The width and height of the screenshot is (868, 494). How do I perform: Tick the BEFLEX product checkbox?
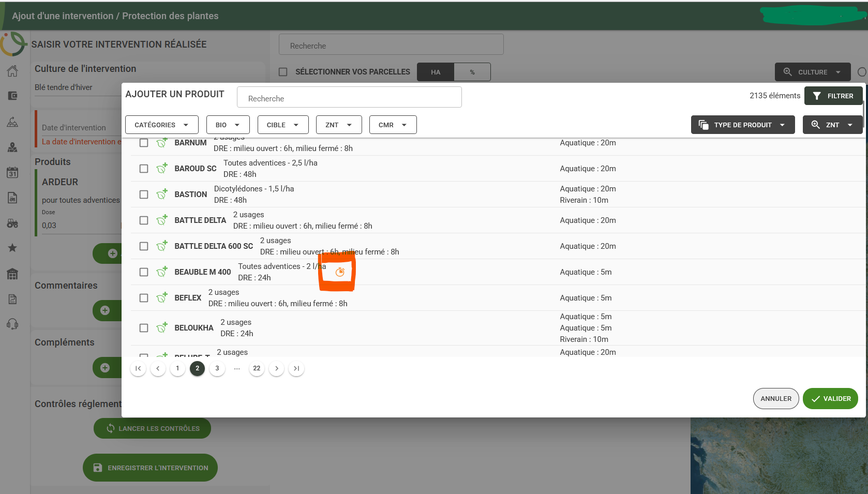click(144, 298)
